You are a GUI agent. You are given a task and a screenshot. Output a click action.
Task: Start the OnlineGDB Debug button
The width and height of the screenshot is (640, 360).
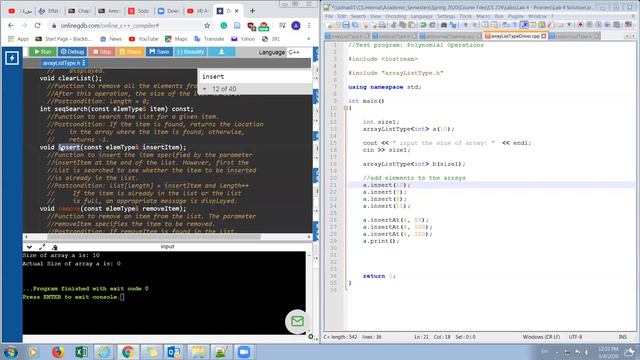(x=72, y=52)
